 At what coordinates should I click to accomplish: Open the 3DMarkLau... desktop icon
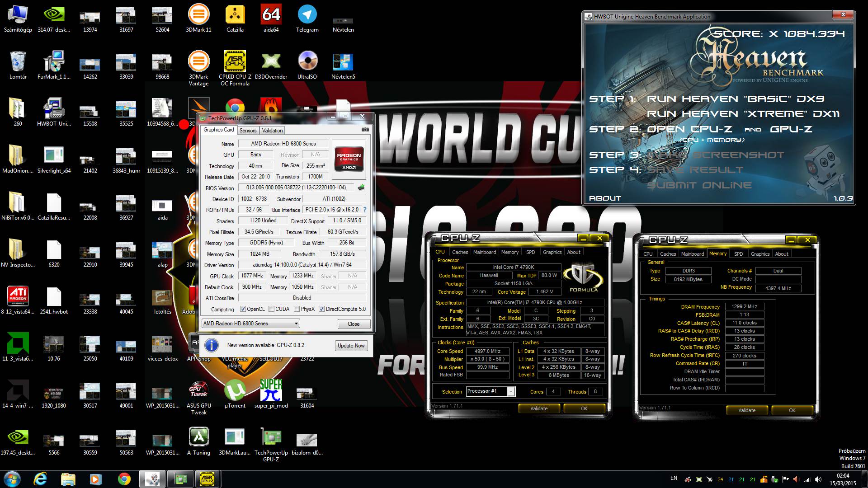pos(235,441)
